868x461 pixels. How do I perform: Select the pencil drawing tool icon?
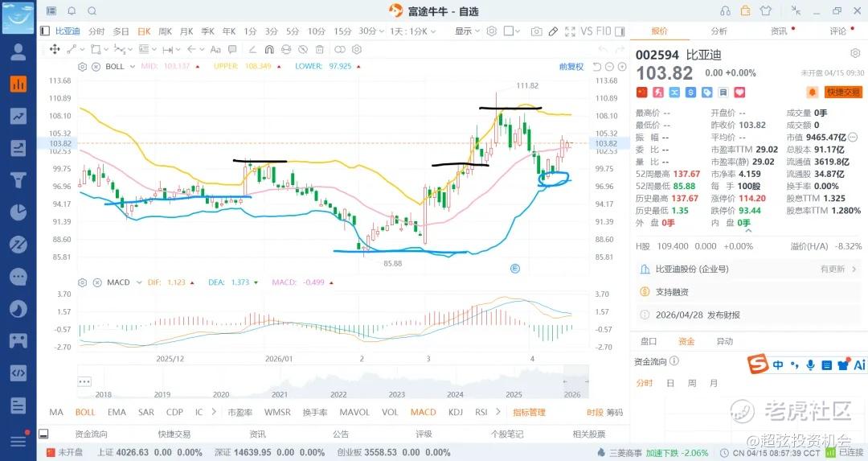pos(553,31)
